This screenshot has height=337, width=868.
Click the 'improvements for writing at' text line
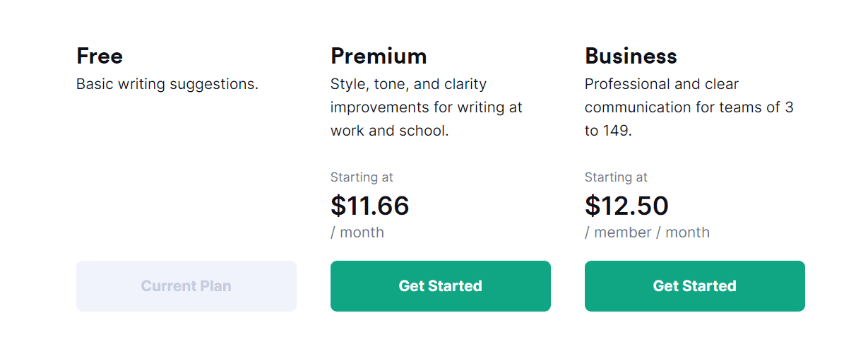pos(426,107)
